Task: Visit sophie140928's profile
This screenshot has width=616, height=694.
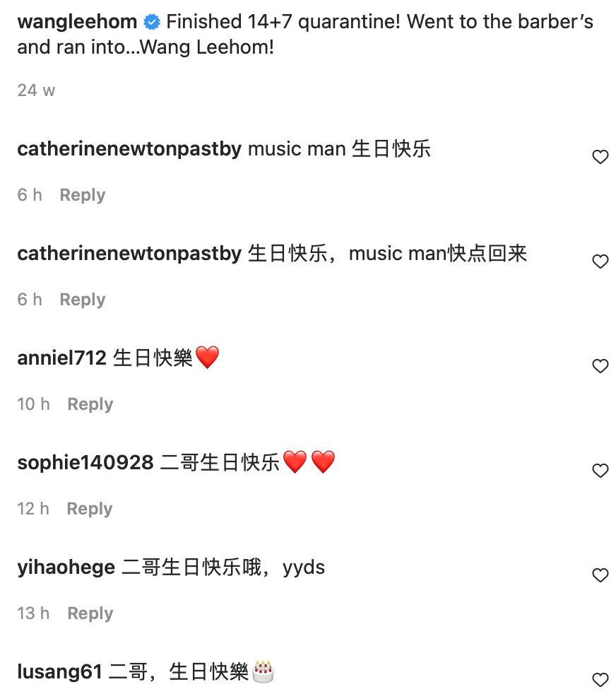Action: (85, 462)
